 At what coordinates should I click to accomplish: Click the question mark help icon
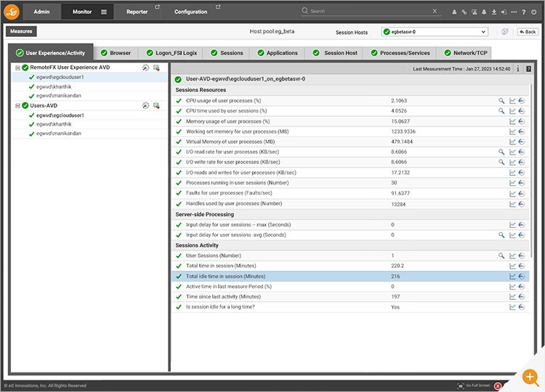(523, 12)
